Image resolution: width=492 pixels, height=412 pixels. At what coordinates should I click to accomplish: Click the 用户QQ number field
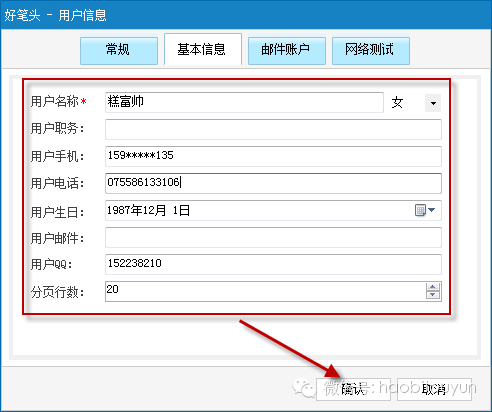(273, 264)
